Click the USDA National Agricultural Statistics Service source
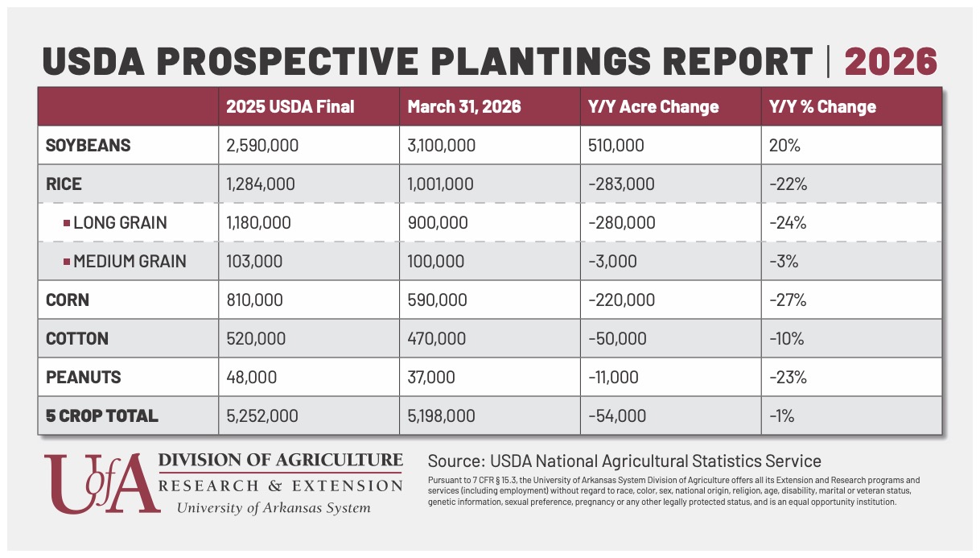Screen dimensions: 980x558 [x=624, y=461]
